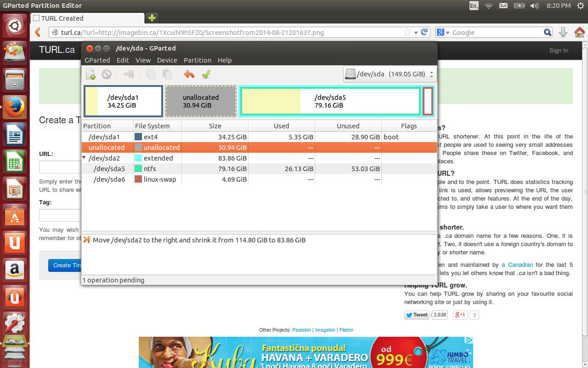Open the View menu
Screen dimensions: 588x368
(143, 60)
